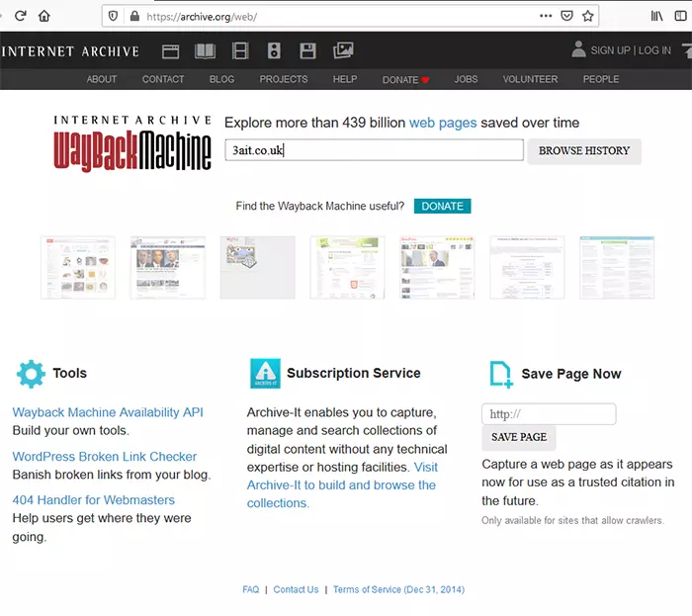Click the SAVE PAGE button
The image size is (692, 616).
point(519,437)
